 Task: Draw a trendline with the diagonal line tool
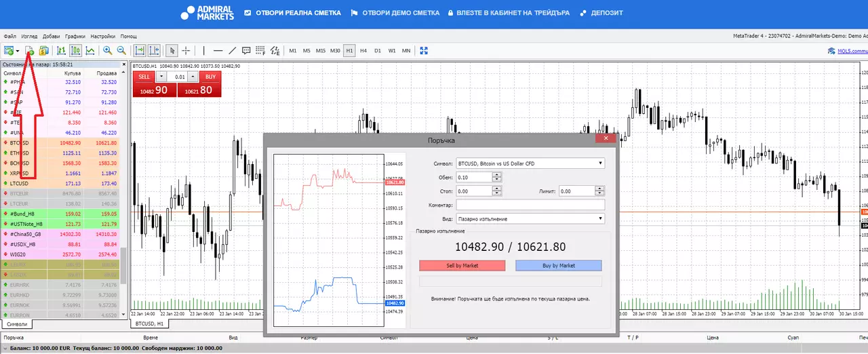(232, 50)
